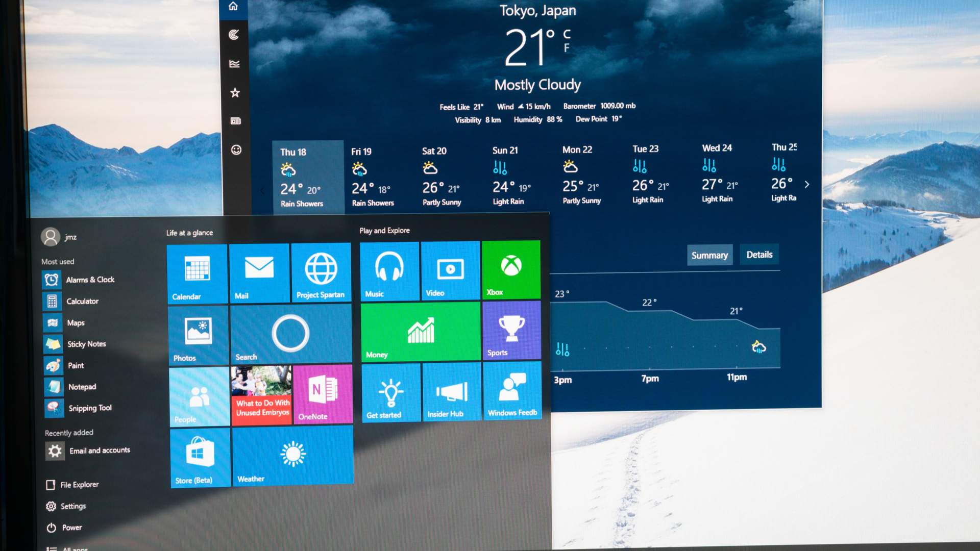Click the 'Life at a glance' group heading
The image size is (980, 551).
coord(189,233)
